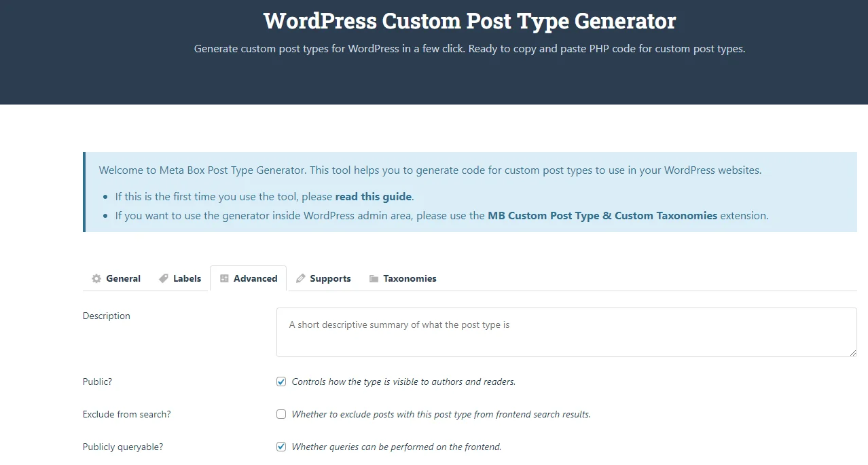The image size is (868, 465).
Task: Click 'Whether queries can be performed' text
Action: 397,447
